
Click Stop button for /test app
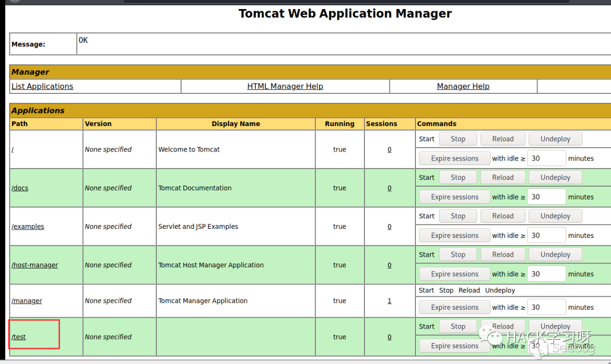point(458,327)
